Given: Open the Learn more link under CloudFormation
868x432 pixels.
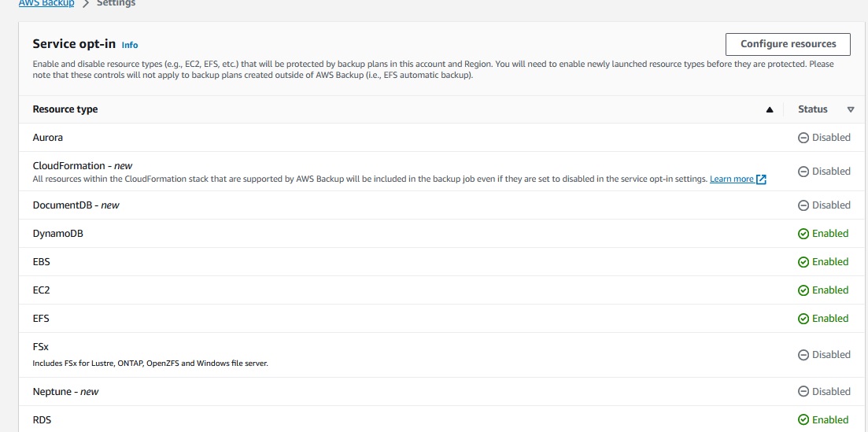Looking at the screenshot, I should click(732, 179).
